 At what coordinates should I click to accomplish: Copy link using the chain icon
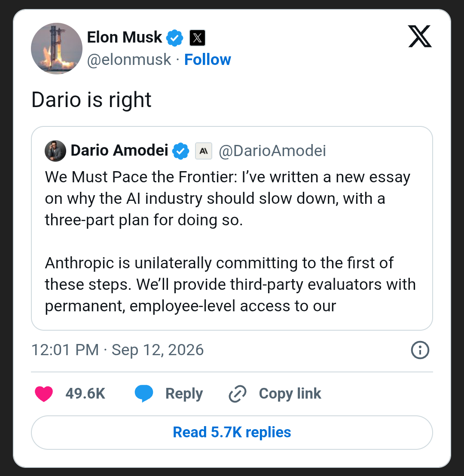(x=238, y=394)
